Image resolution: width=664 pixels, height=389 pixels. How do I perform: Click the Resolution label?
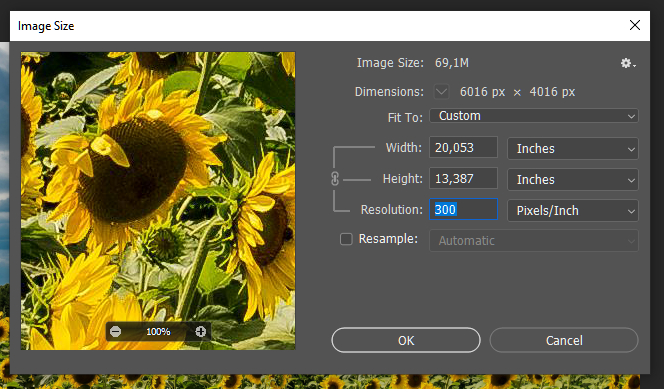point(392,210)
